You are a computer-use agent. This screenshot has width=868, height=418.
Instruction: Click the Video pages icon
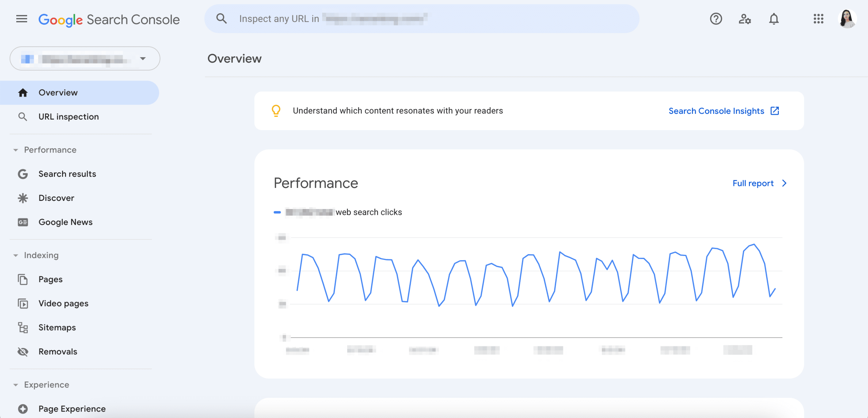(x=23, y=304)
